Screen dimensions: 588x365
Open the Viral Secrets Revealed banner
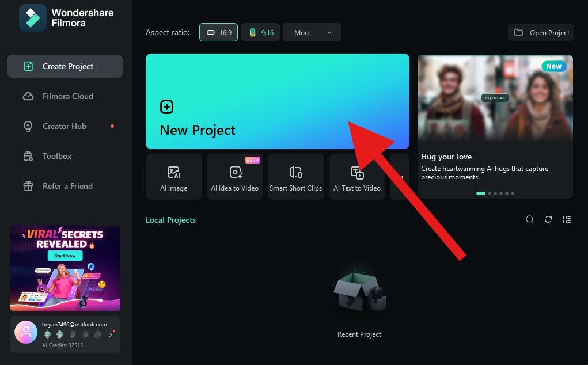click(x=65, y=268)
